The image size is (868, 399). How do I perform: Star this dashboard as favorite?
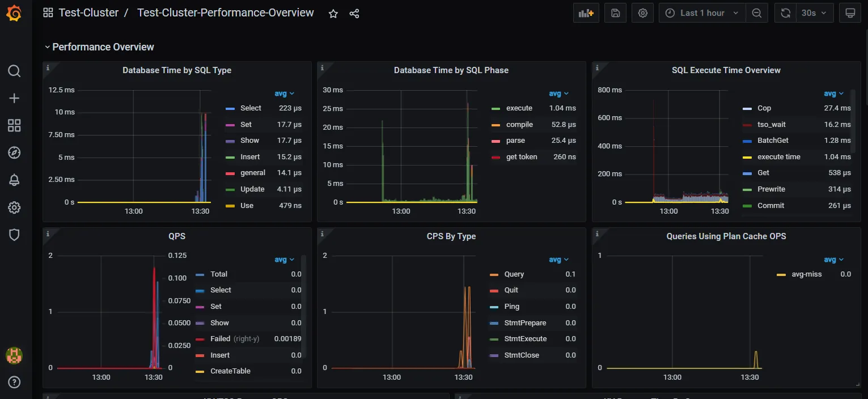[333, 14]
